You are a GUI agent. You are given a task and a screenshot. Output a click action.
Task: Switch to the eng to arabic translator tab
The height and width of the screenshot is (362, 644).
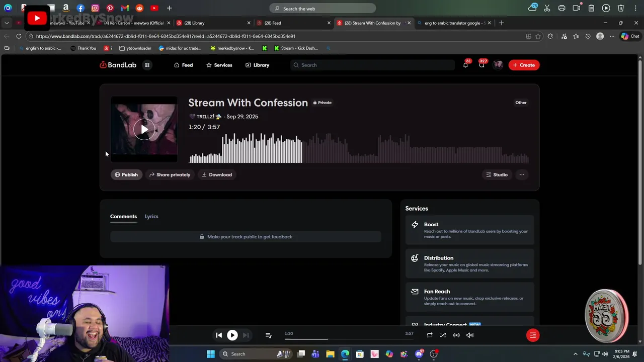pyautogui.click(x=454, y=23)
